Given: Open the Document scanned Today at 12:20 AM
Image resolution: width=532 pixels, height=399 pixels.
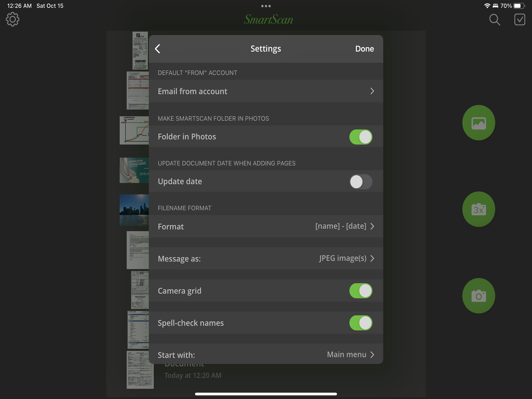Looking at the screenshot, I should coord(192,375).
